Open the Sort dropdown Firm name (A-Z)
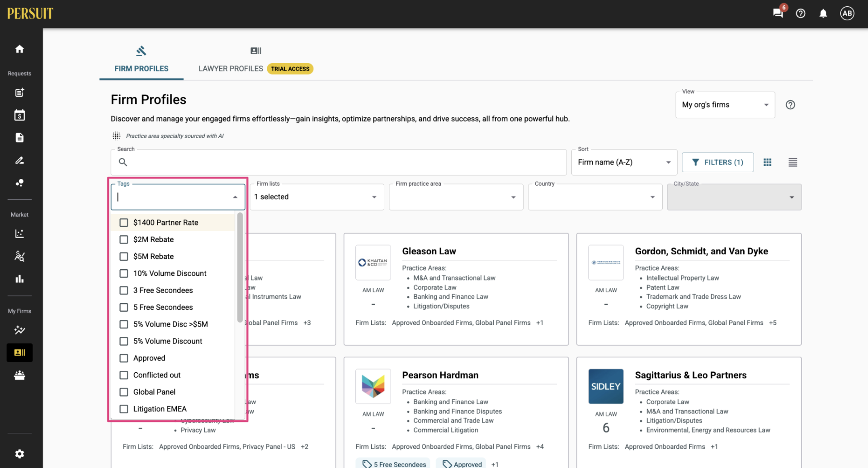Image resolution: width=868 pixels, height=468 pixels. tap(624, 162)
